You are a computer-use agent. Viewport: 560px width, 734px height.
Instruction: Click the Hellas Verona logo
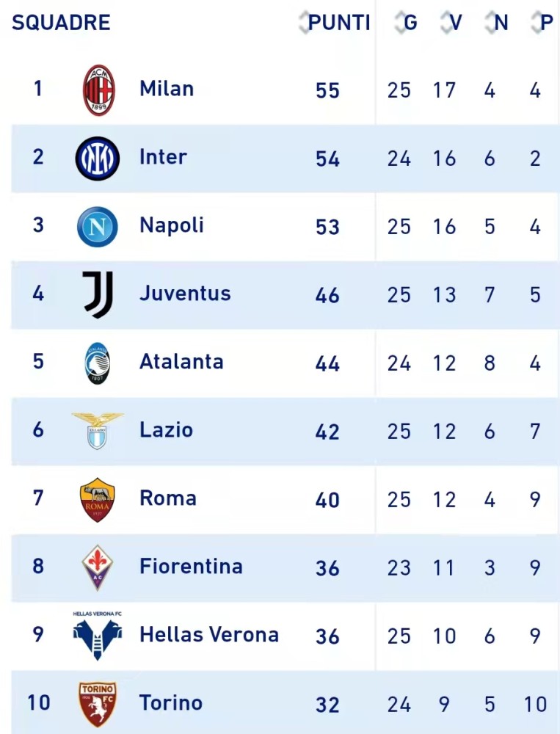click(98, 635)
